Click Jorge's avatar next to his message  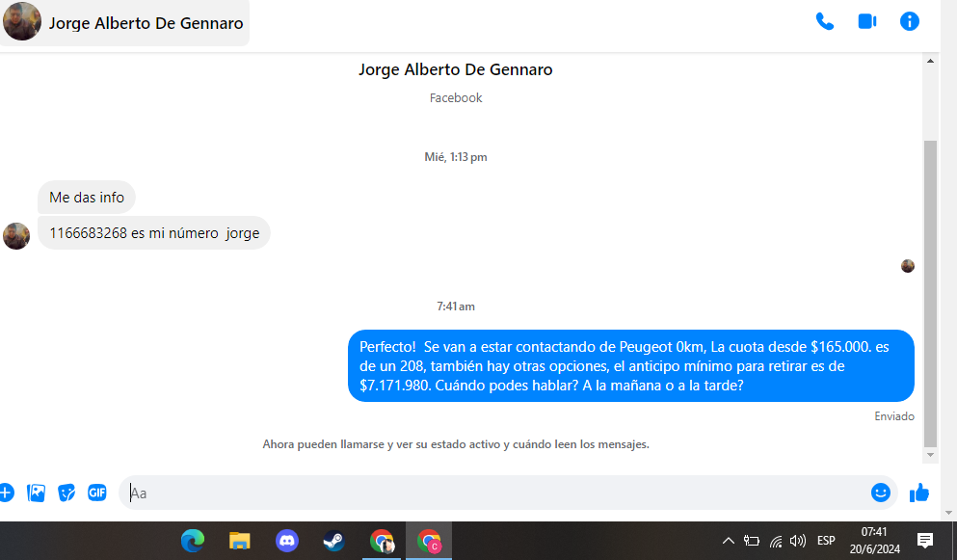[x=16, y=235]
